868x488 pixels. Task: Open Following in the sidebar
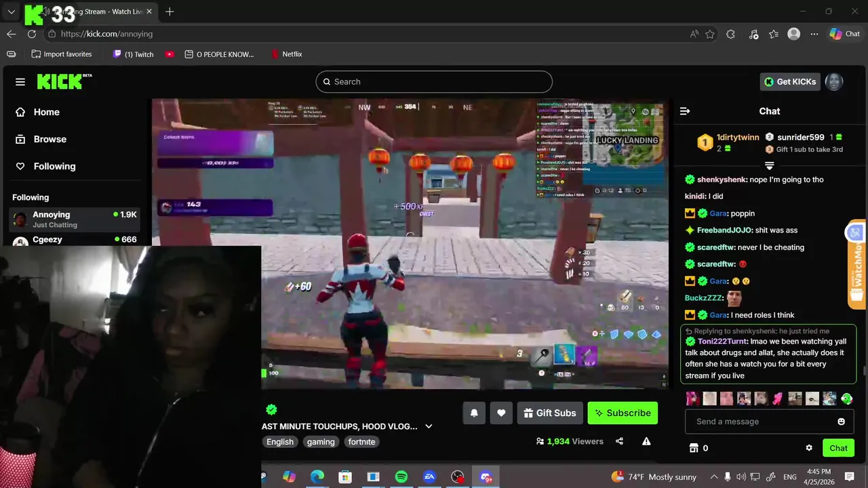[x=54, y=166]
